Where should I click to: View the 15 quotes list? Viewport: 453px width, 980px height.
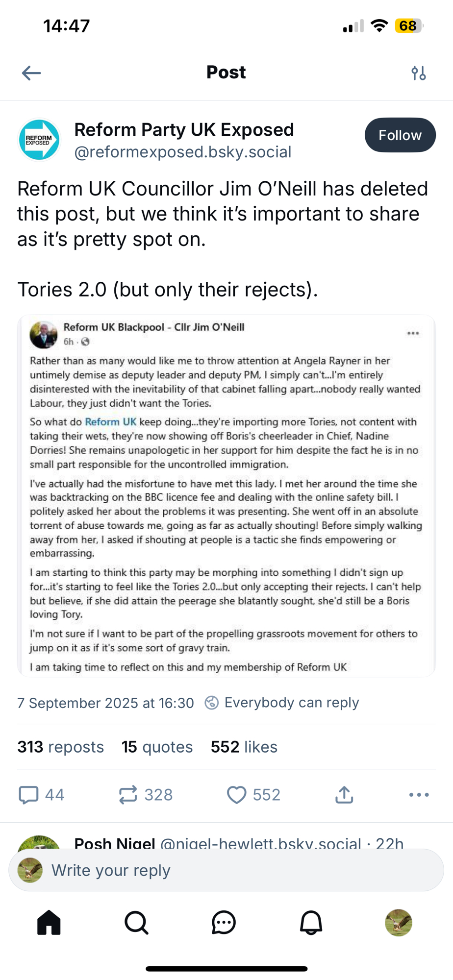point(157,747)
